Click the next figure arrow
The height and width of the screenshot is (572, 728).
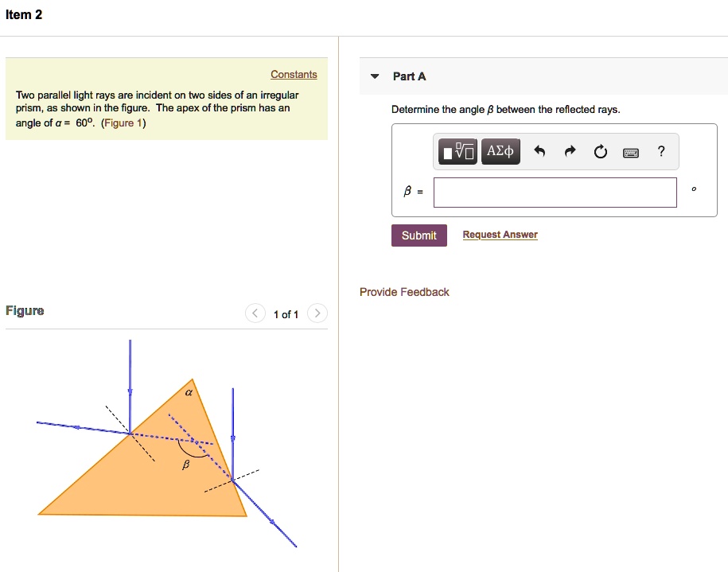click(317, 313)
